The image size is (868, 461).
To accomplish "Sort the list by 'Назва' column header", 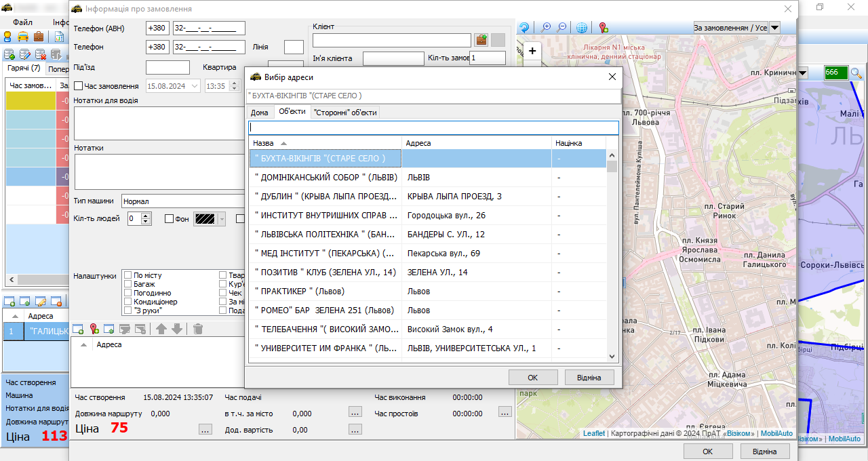I will [264, 143].
